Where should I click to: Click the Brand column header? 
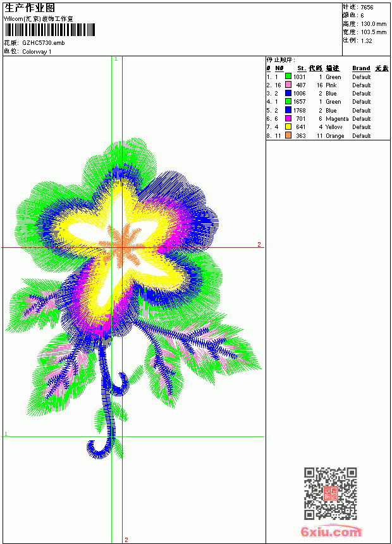point(361,68)
